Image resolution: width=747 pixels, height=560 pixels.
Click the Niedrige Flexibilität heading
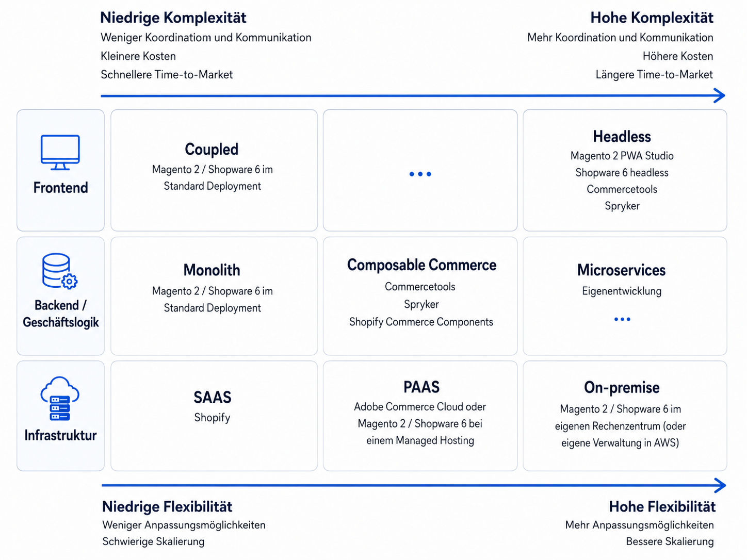[167, 507]
